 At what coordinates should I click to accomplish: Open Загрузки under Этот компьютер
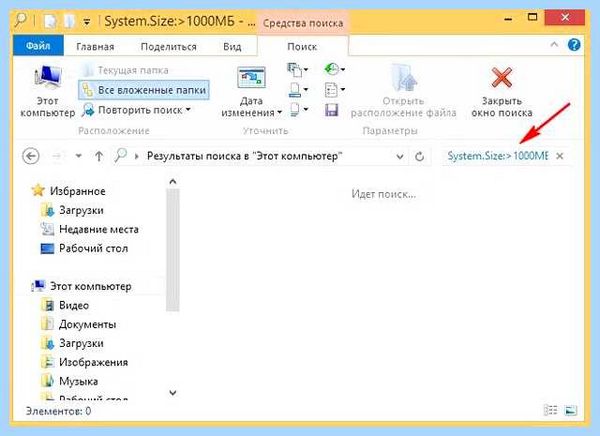pos(81,343)
